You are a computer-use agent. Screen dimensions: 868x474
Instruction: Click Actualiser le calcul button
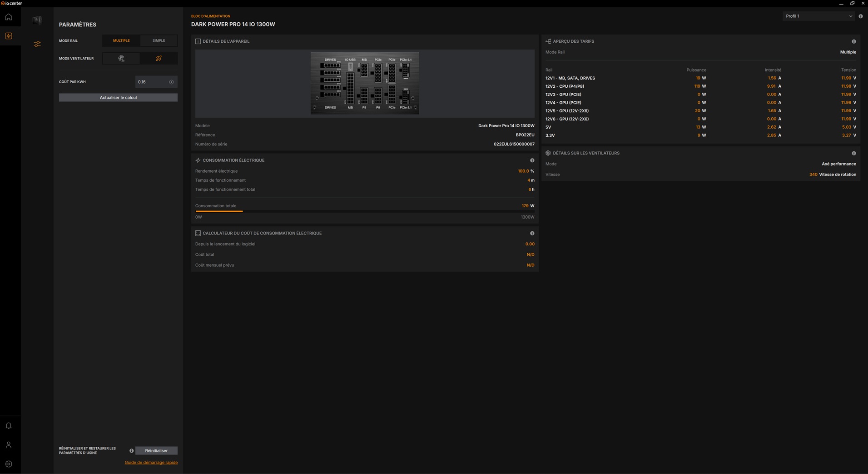click(118, 98)
